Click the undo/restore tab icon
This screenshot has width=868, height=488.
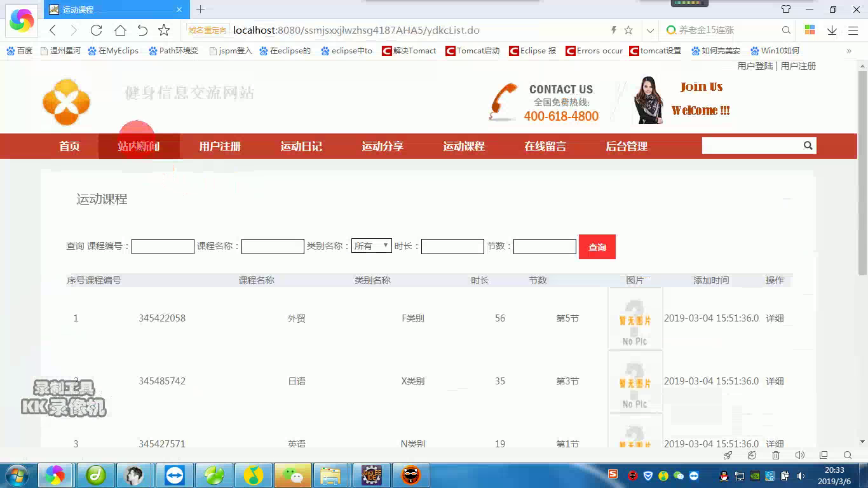click(x=142, y=30)
